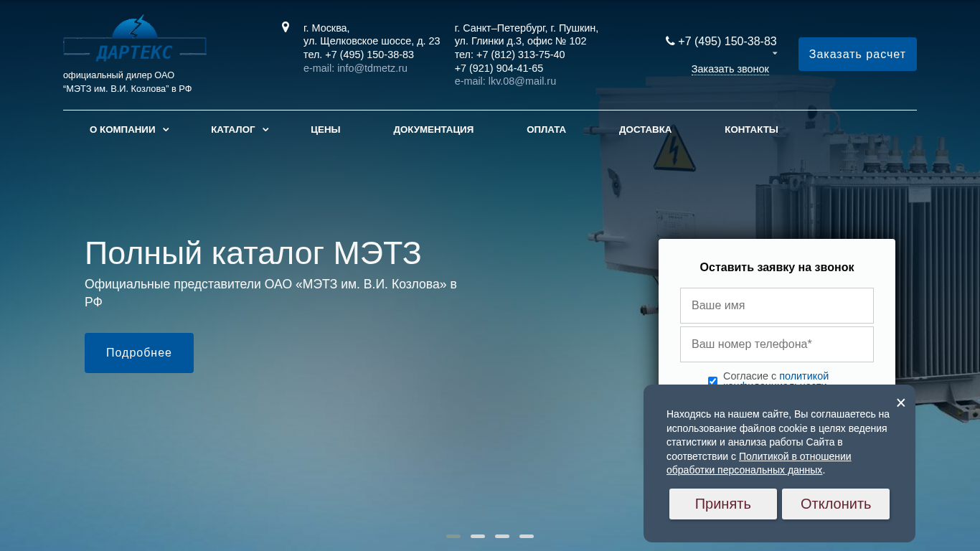Select the fourth slider indicator dot

coord(527,536)
